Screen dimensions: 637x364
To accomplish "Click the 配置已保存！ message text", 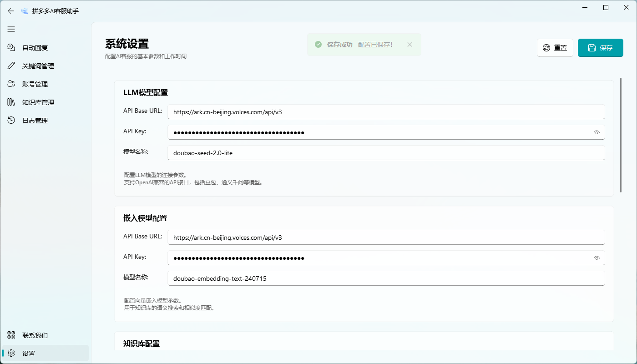I will click(375, 45).
